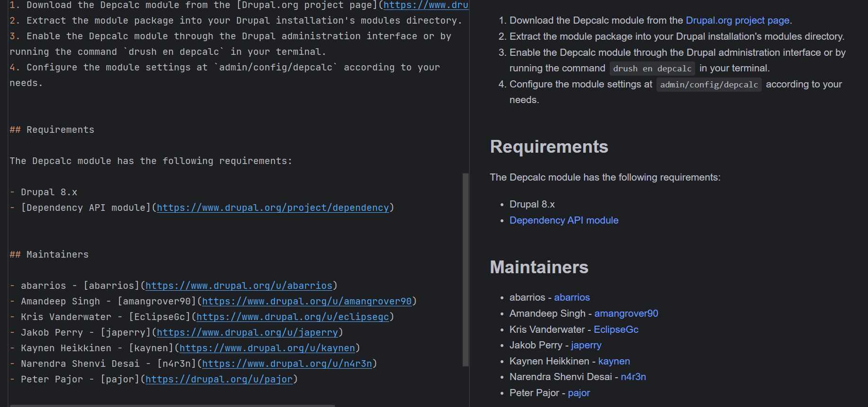Click the u/abarrios URL in source editor
This screenshot has height=407, width=868.
[x=238, y=286]
